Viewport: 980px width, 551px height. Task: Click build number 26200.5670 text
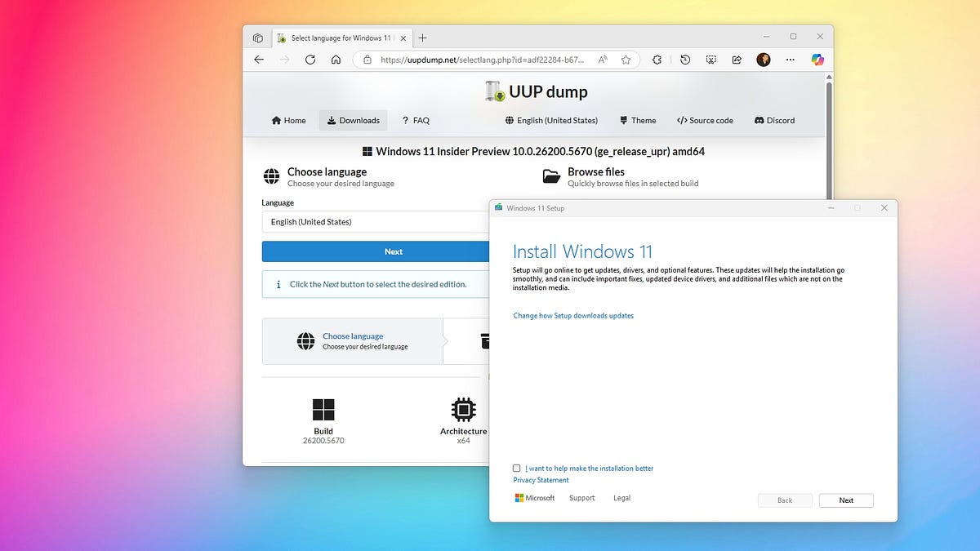(323, 441)
